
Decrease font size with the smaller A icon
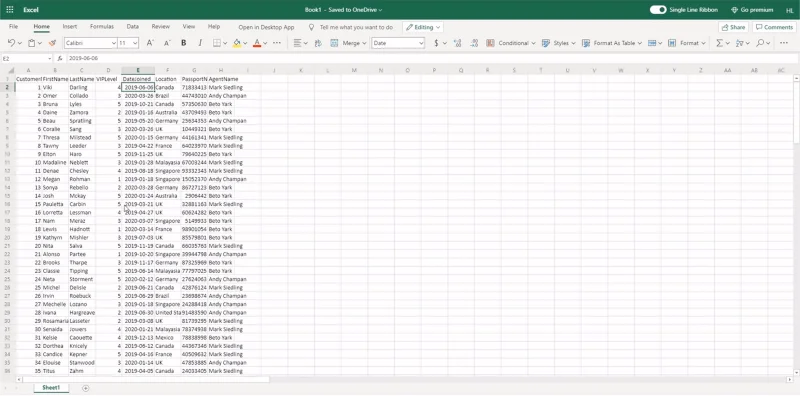pyautogui.click(x=167, y=43)
